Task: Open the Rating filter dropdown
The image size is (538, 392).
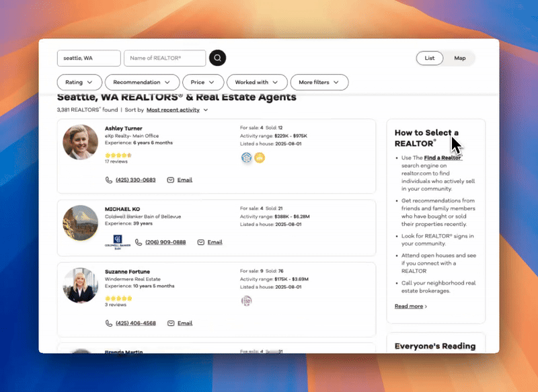Action: pyautogui.click(x=79, y=82)
